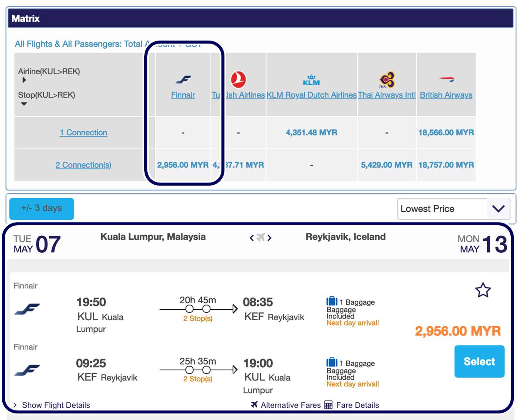
Task: Click the Thai Airways logo icon
Action: 387,80
